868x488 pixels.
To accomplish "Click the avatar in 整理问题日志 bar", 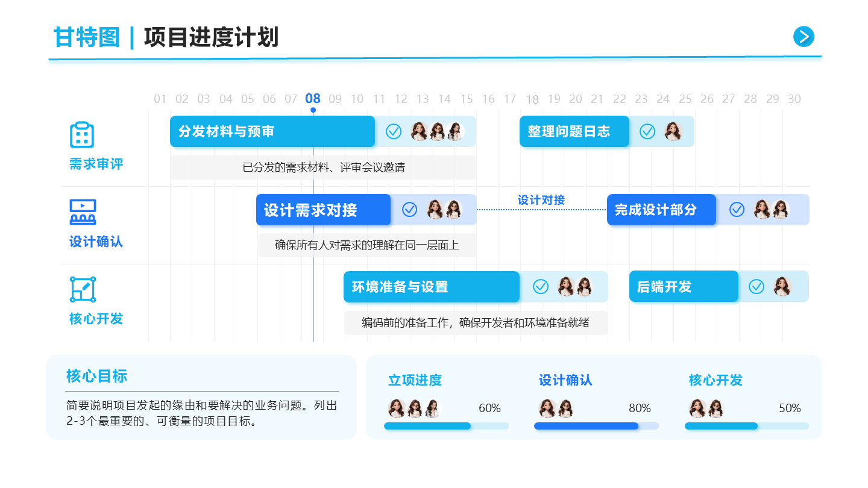I will (x=673, y=131).
